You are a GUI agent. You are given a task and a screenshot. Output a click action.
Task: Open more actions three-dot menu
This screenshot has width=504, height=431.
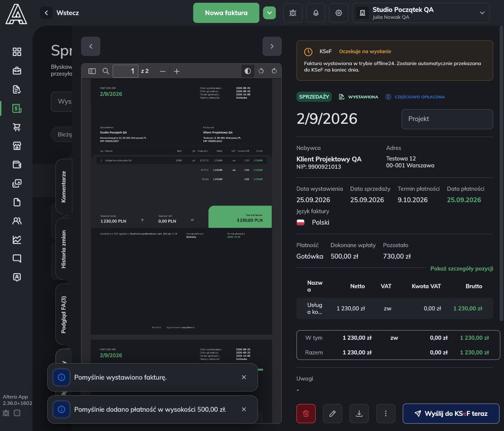[x=385, y=414]
